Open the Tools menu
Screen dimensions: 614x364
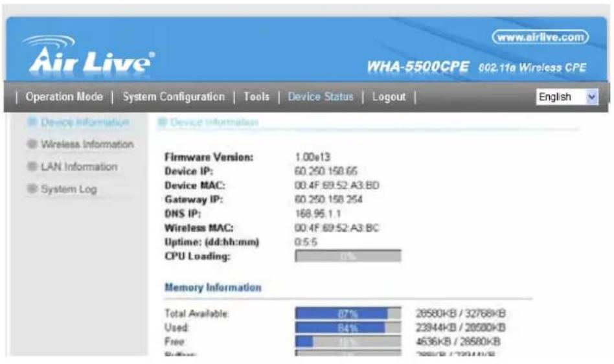(256, 97)
